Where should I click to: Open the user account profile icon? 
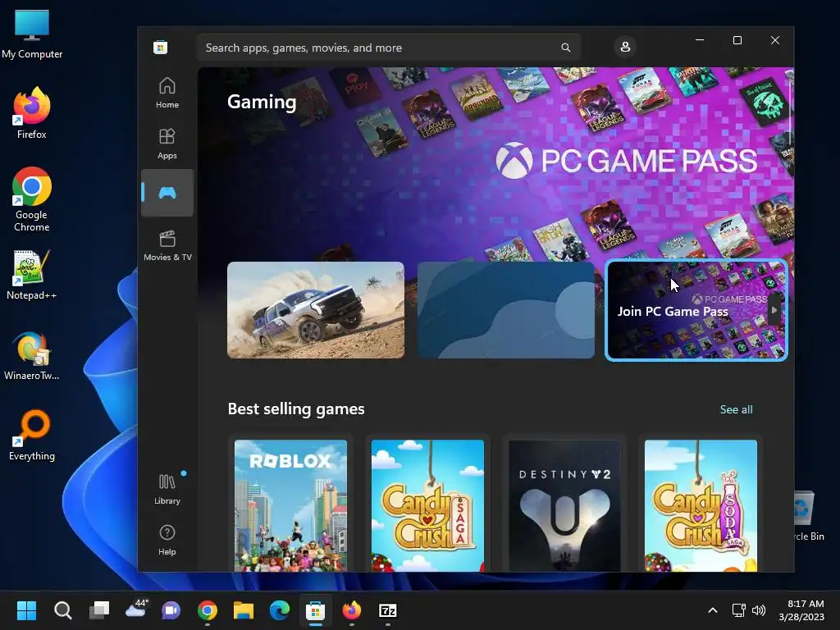point(625,47)
